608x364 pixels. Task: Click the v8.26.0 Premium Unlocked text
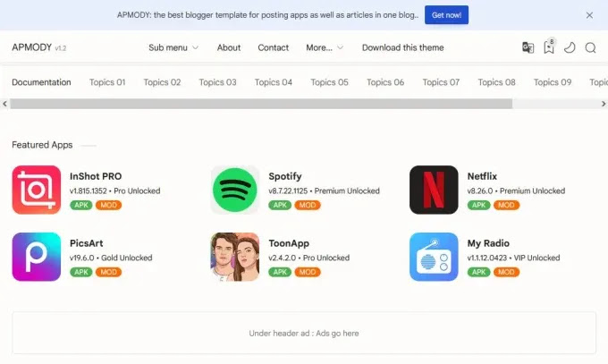516,190
